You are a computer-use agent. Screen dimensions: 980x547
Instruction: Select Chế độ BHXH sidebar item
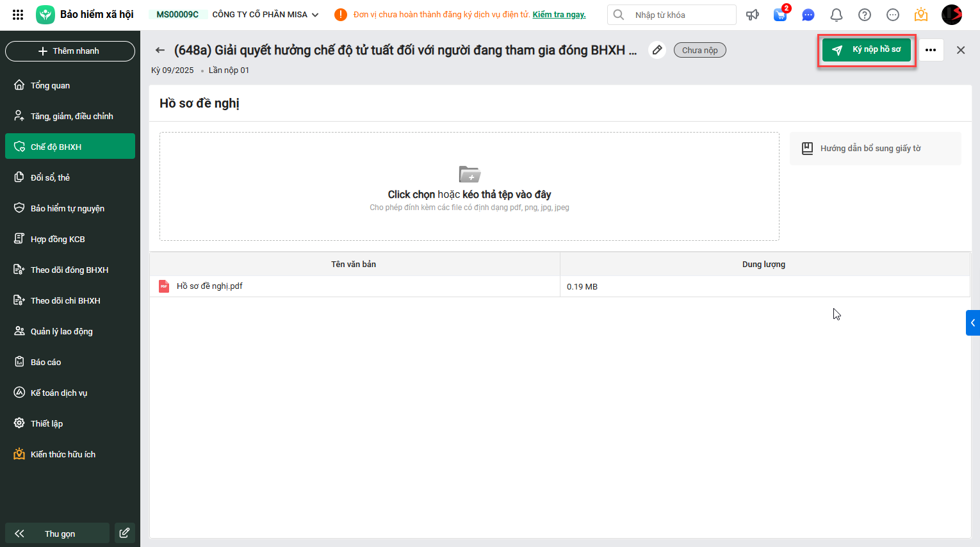point(70,146)
